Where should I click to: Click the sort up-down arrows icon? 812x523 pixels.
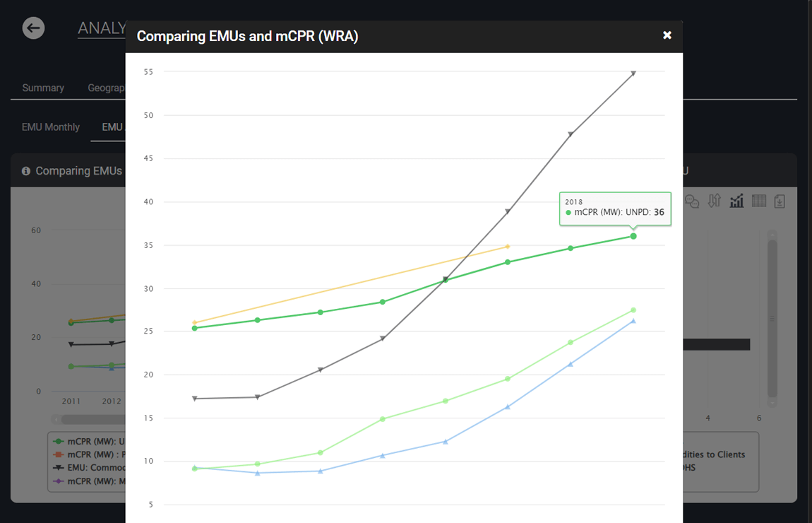tap(715, 201)
